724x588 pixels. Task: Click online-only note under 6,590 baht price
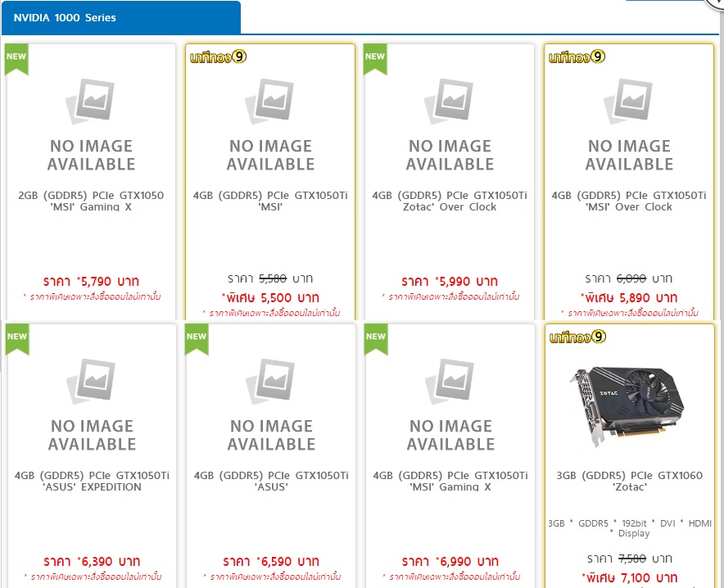[x=272, y=577]
